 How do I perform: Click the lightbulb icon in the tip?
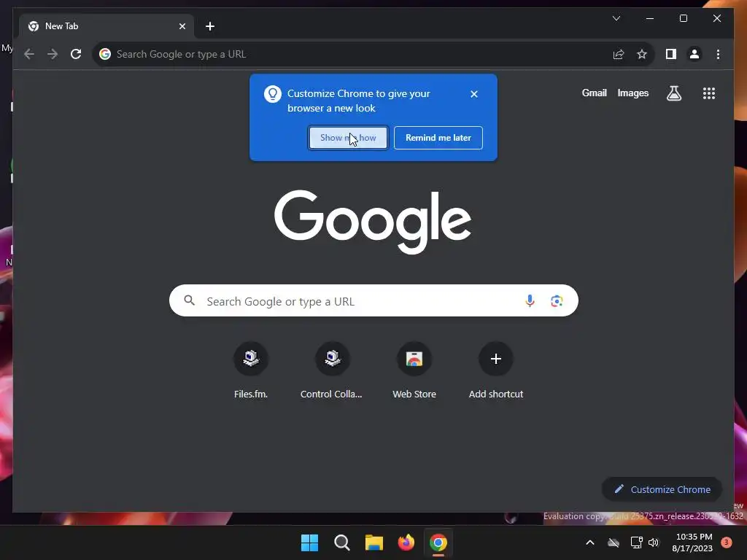coord(273,94)
